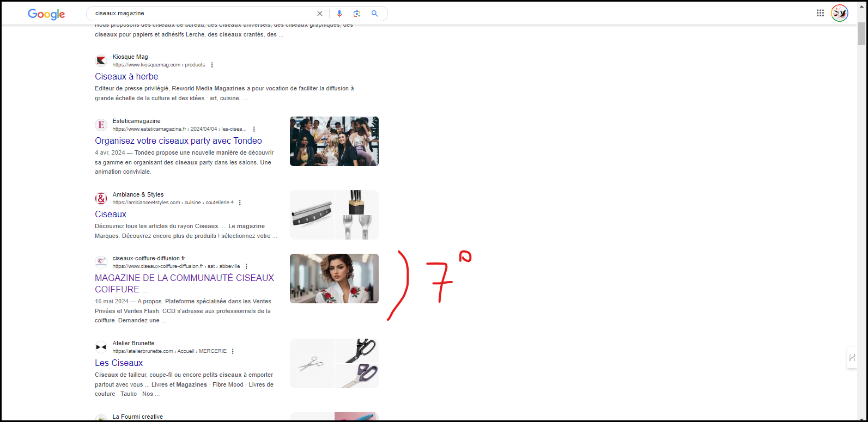Click the Ambiance & Styles site name
868x422 pixels.
[138, 194]
